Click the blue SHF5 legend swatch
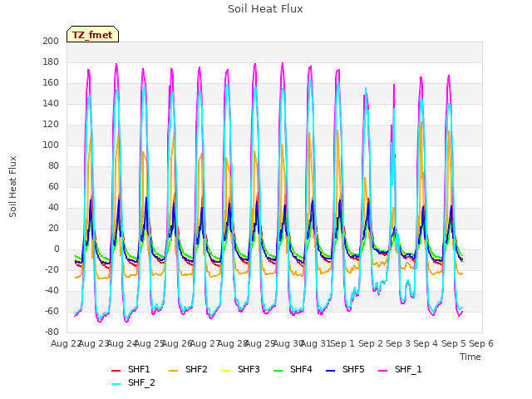Viewport: 532px width, 399px height. pos(331,370)
